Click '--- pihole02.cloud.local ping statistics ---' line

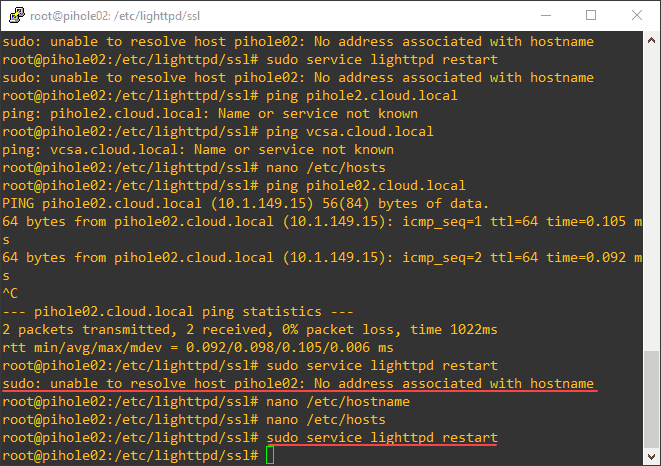point(178,312)
